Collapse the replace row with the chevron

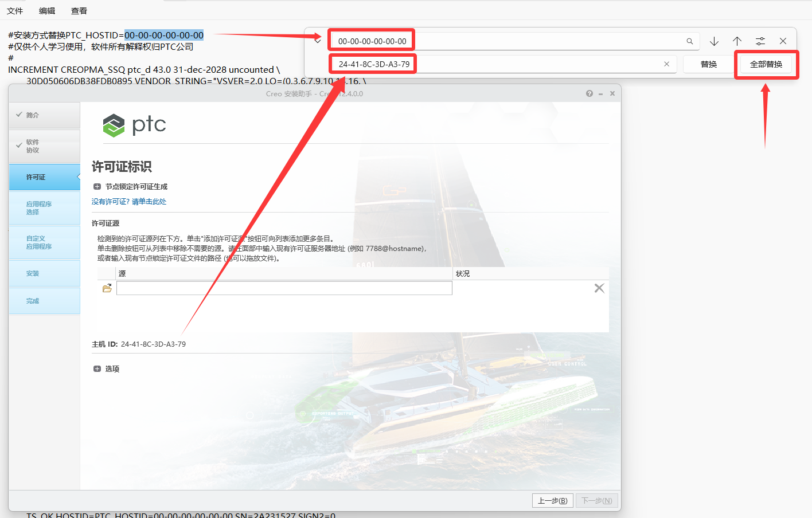tap(318, 41)
